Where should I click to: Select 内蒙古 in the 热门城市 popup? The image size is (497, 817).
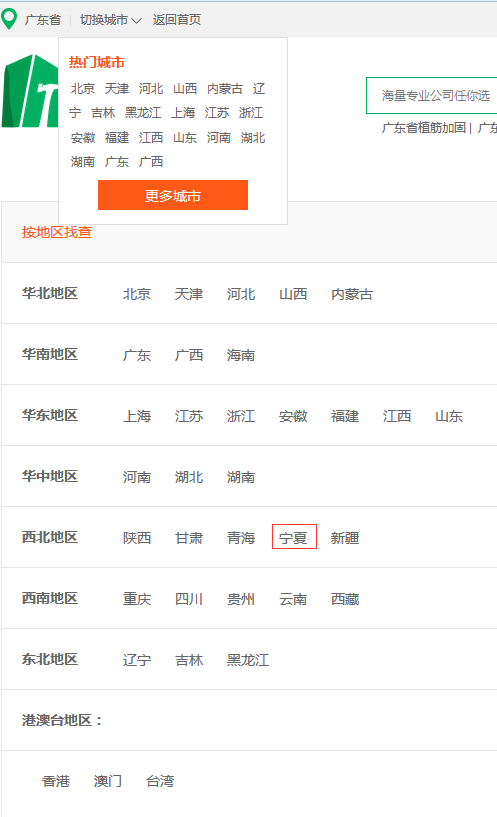click(225, 89)
